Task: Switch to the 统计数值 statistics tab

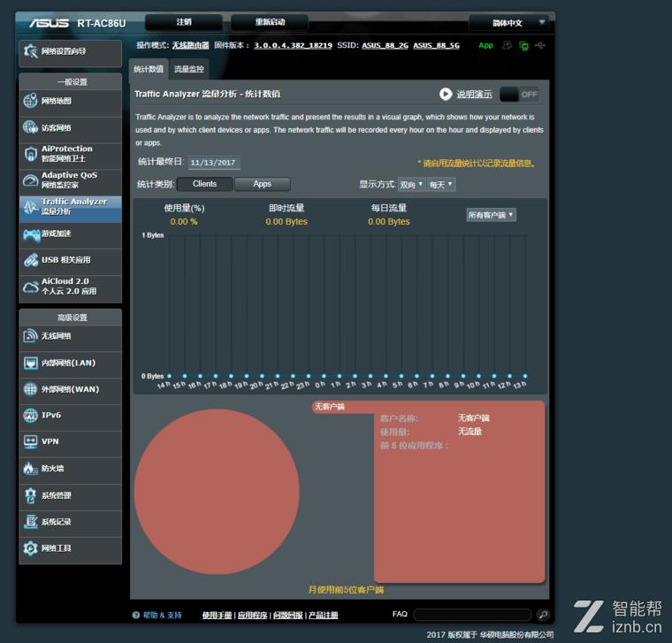Action: pyautogui.click(x=149, y=70)
